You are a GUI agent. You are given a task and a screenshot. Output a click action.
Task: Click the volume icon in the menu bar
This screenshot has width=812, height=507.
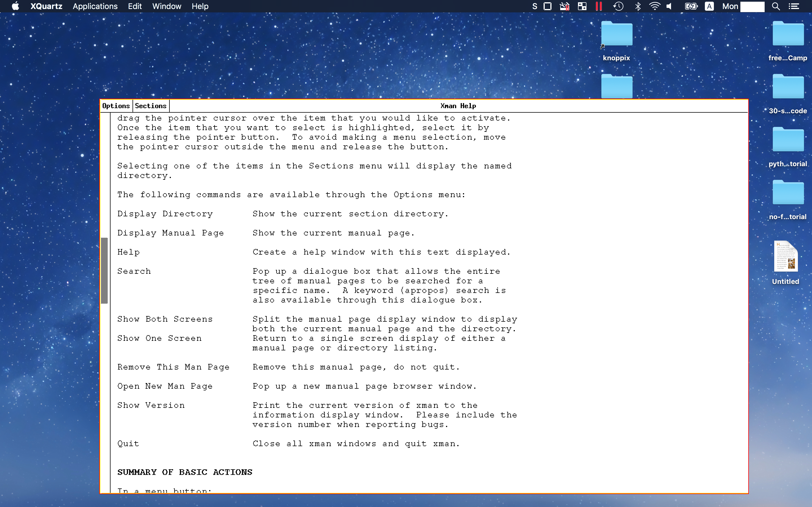tap(669, 6)
